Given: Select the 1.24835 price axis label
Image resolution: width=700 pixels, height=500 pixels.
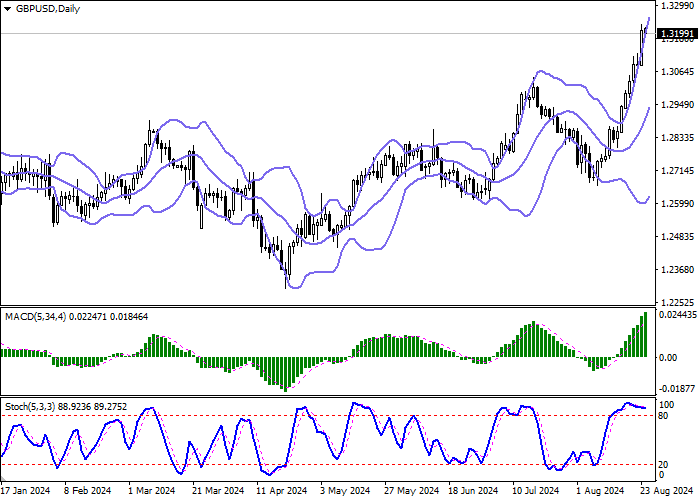Looking at the screenshot, I should (x=678, y=237).
